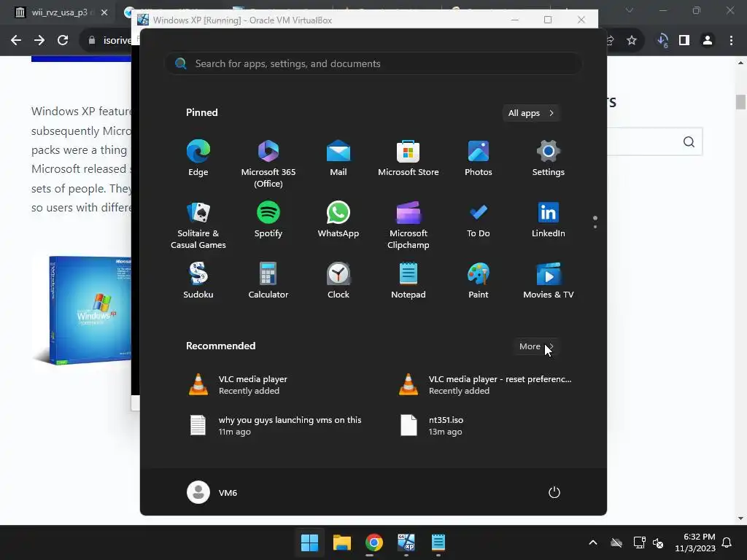Viewport: 747px width, 560px height.
Task: Click the offline cloud sync tray icon
Action: [x=616, y=542]
